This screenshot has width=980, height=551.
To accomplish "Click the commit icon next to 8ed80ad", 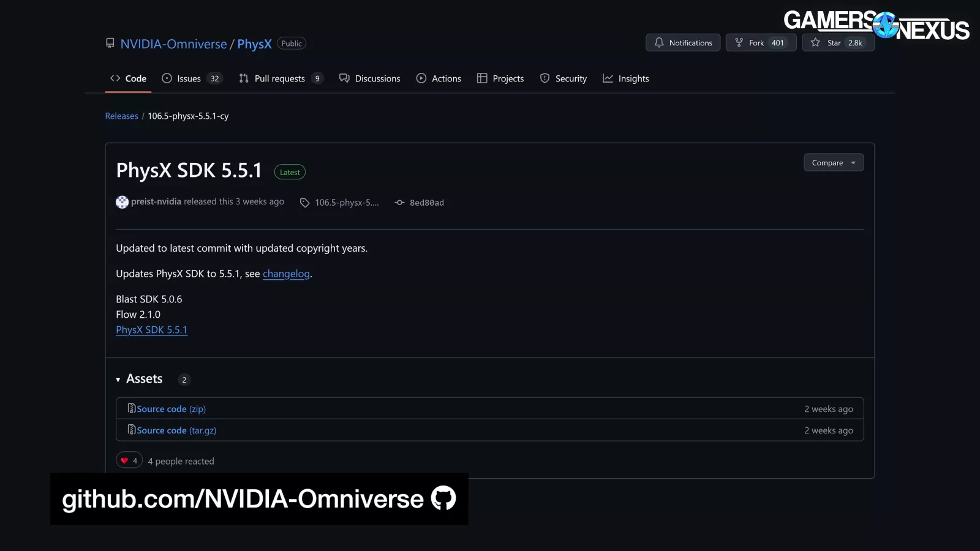I will (399, 202).
